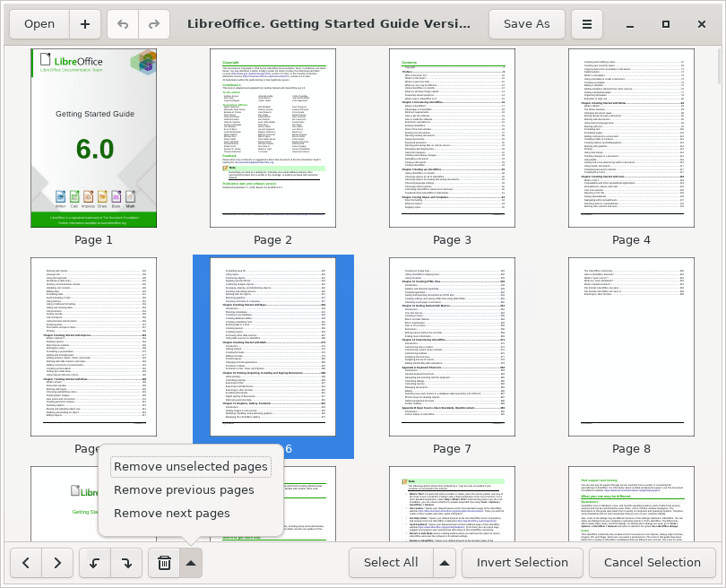Select the Page 2 copyright thumbnail

click(x=272, y=138)
